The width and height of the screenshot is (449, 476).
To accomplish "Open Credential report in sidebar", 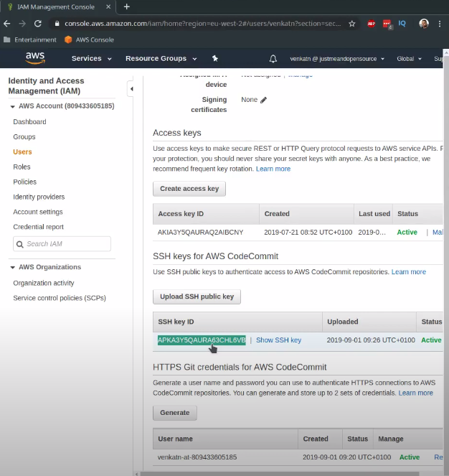I will [x=39, y=227].
